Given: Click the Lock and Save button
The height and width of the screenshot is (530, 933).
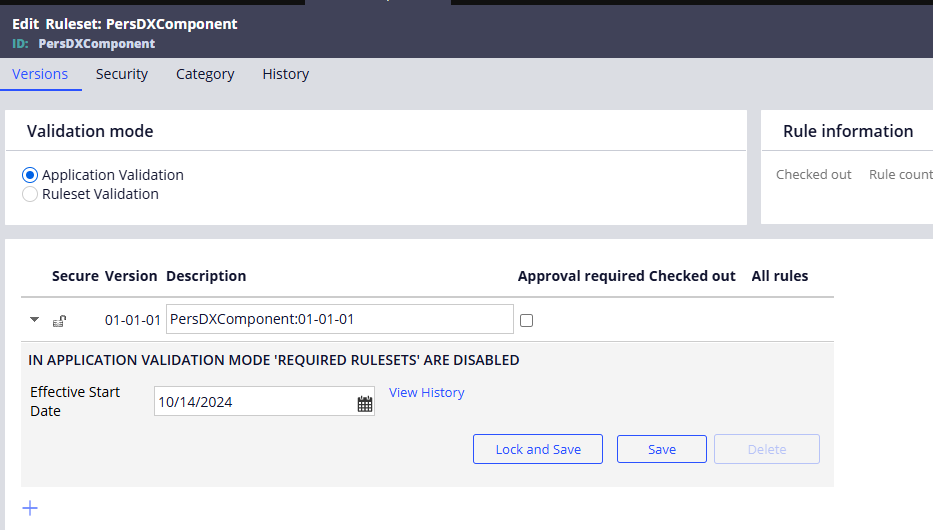Looking at the screenshot, I should click(x=538, y=449).
